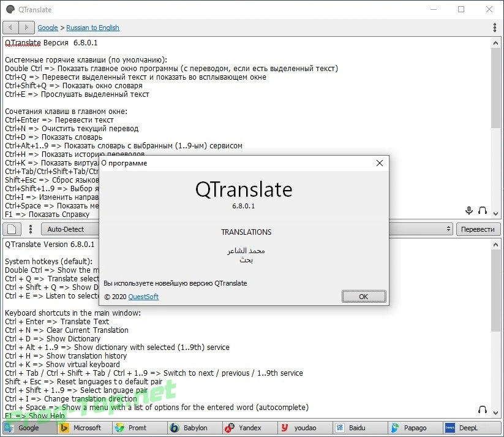Click OK in the about dialog
This screenshot has height=437, width=504.
(x=364, y=297)
